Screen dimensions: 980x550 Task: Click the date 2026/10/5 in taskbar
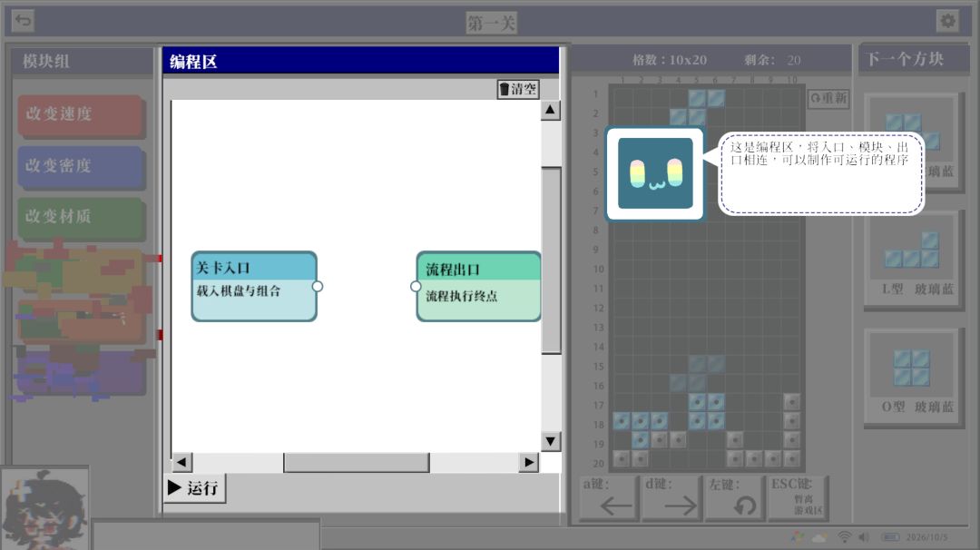[x=926, y=537]
